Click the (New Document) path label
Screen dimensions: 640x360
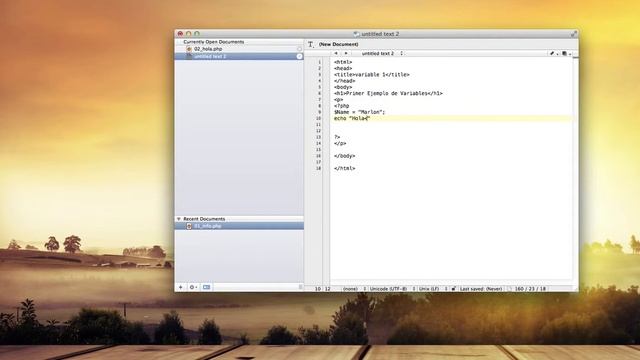tap(338, 44)
